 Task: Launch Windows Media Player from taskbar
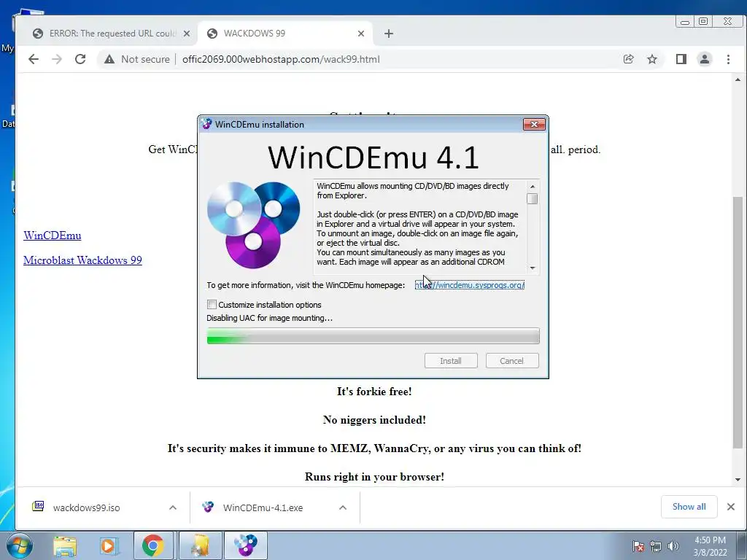coord(109,545)
